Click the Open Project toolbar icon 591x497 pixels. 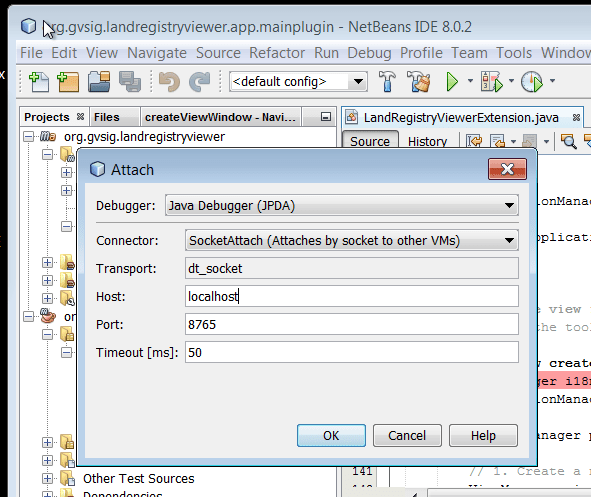pos(99,81)
